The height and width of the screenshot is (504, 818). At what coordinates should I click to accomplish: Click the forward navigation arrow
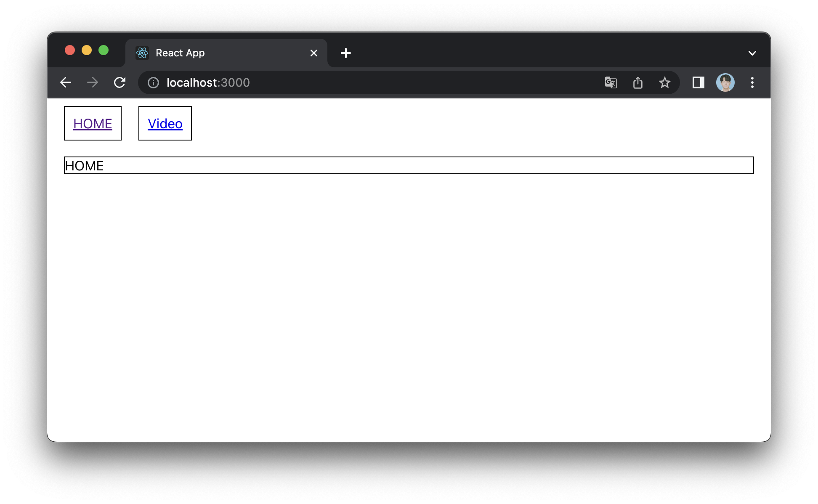[93, 82]
